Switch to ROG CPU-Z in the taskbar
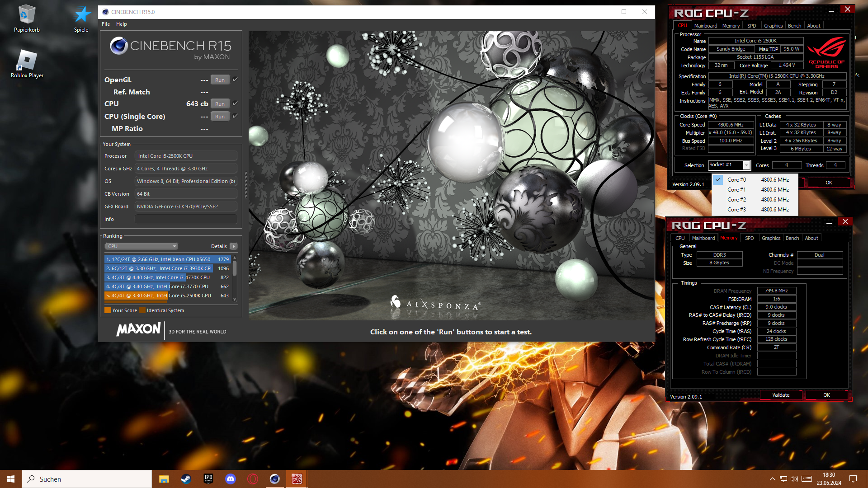The height and width of the screenshot is (488, 868). (297, 479)
